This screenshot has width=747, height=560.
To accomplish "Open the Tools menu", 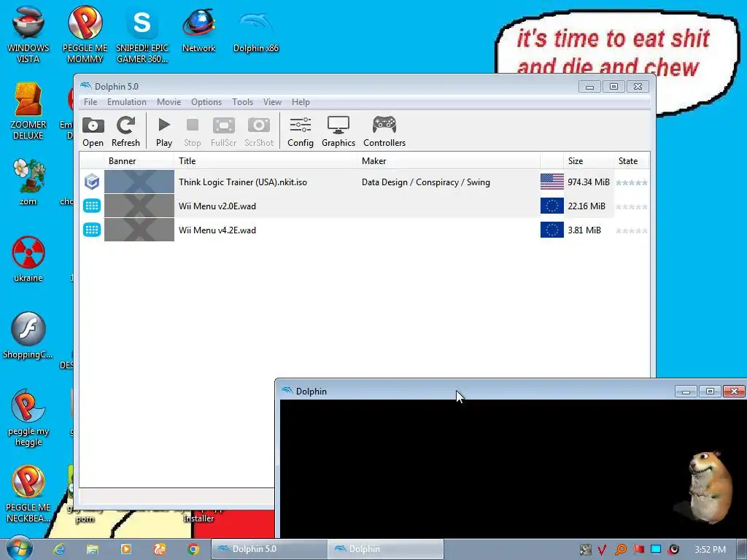I will (242, 102).
